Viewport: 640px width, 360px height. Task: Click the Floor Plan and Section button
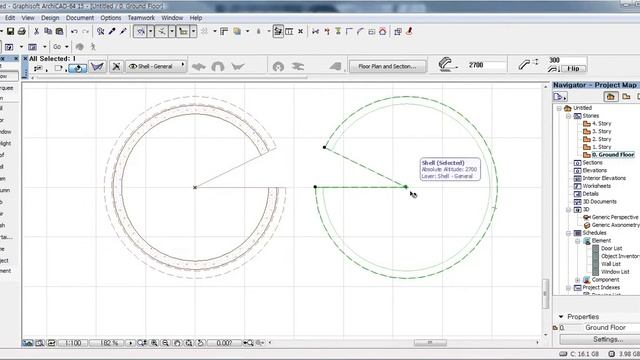(387, 67)
